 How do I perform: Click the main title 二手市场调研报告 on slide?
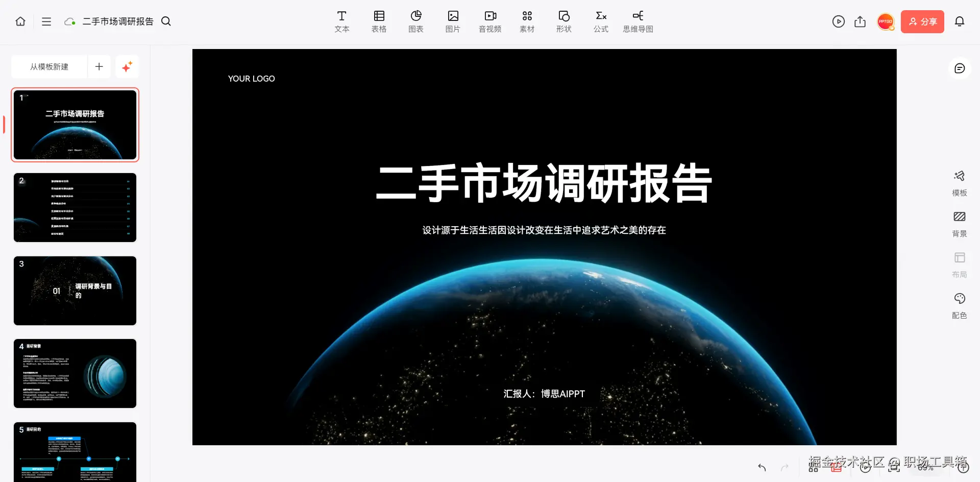pos(544,183)
